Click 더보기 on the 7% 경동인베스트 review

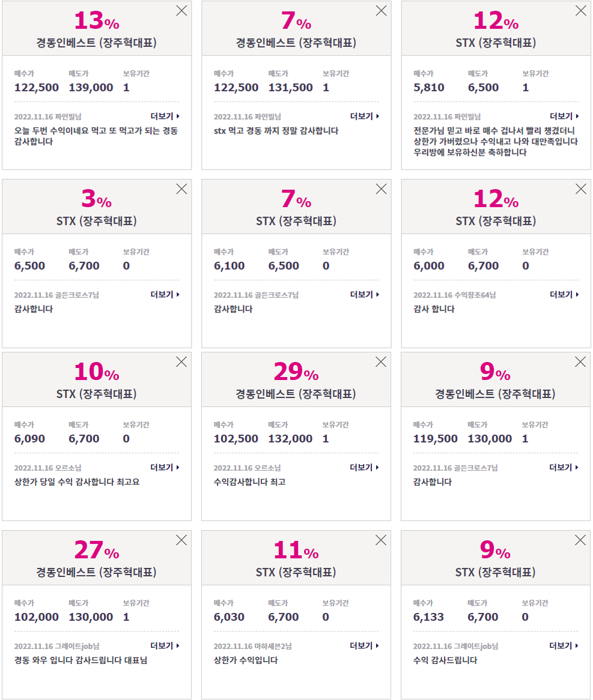365,116
